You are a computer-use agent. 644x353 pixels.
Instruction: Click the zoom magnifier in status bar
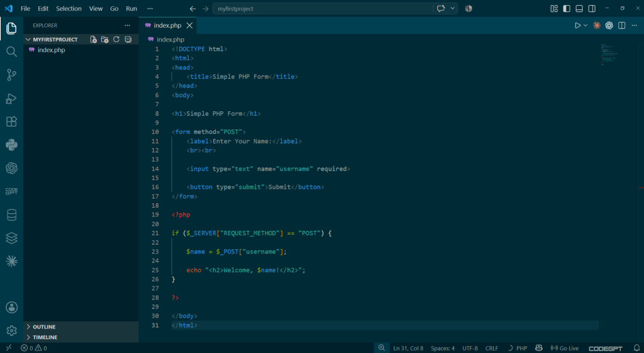tap(382, 348)
